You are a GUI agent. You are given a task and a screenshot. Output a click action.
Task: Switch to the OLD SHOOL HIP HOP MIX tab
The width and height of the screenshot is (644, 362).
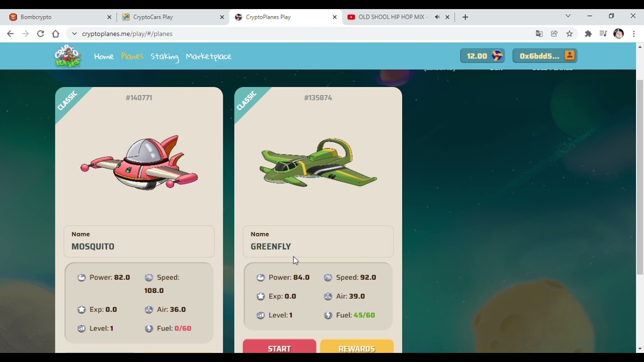point(397,17)
